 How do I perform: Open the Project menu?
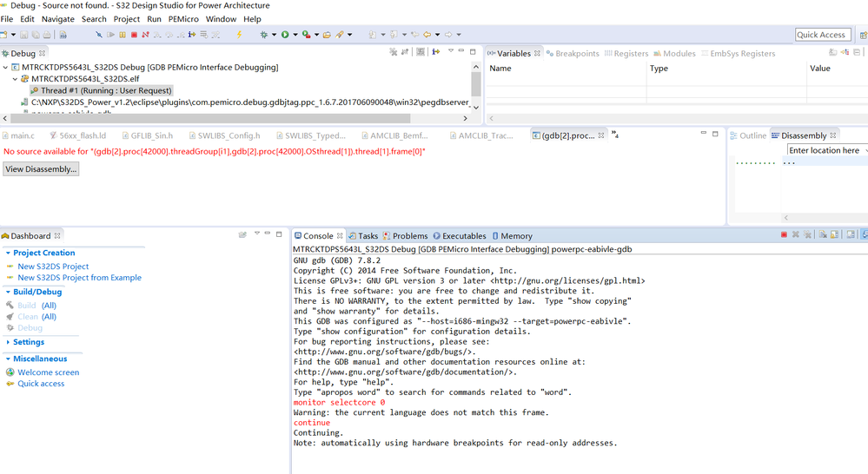coord(126,19)
